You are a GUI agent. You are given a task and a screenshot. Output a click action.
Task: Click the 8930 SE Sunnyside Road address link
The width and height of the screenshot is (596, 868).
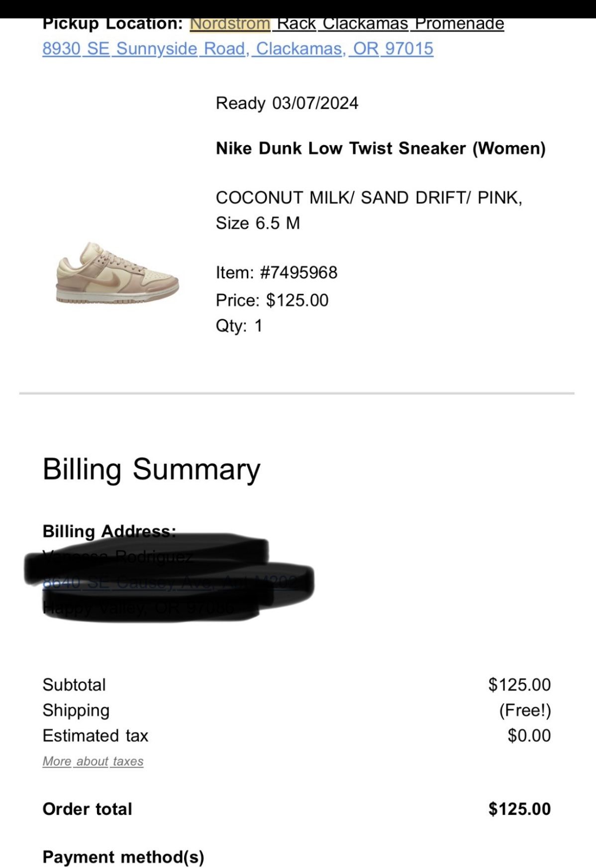coord(238,49)
